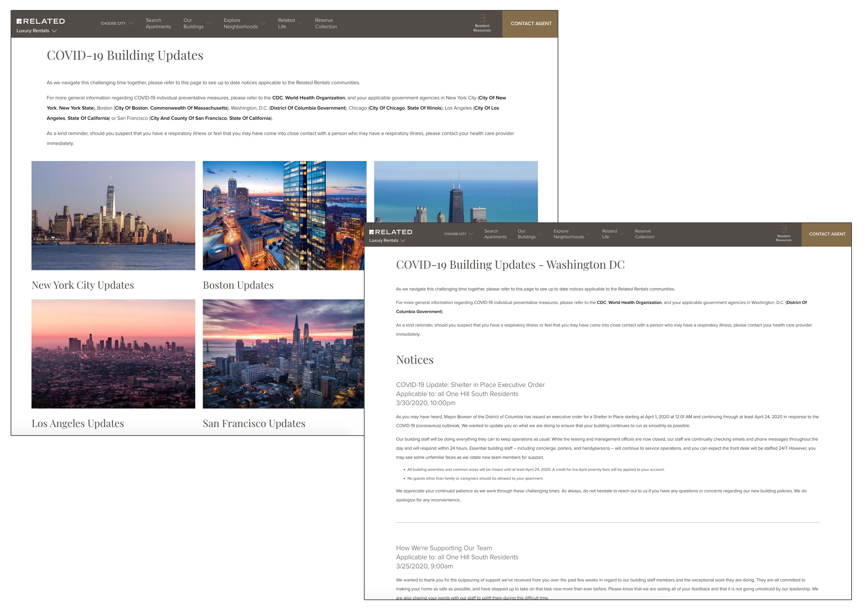Click COVID-19 Update: Shelter in Place Executive Order
Image resolution: width=868 pixels, height=614 pixels.
pos(470,385)
